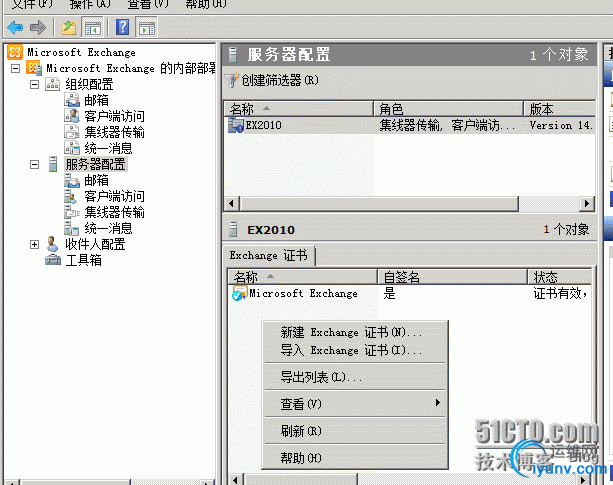
Task: Expand the 收件人配置 tree node
Action: click(34, 245)
